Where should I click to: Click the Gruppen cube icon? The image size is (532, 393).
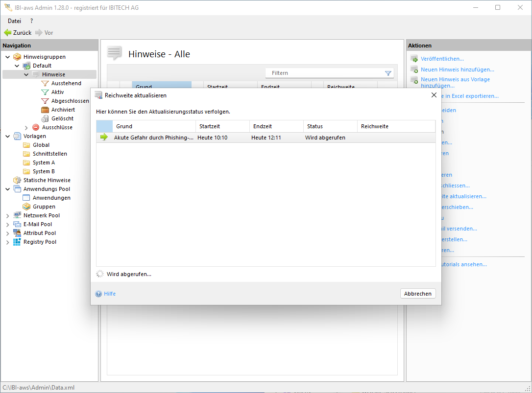click(x=26, y=207)
